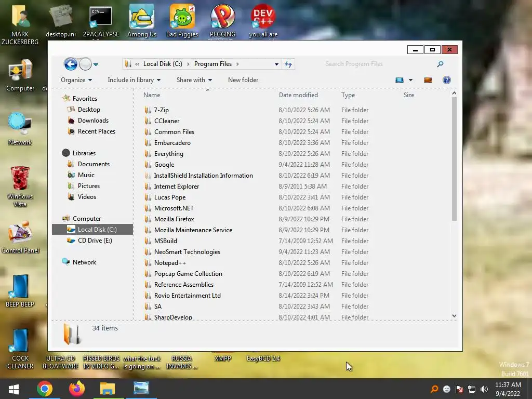Open the Pictures library

pos(89,185)
